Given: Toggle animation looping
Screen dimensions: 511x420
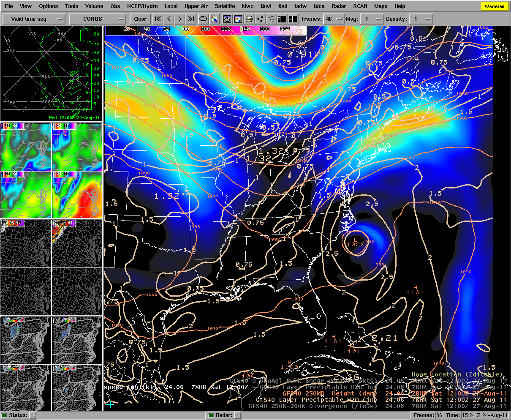Looking at the screenshot, I should (203, 19).
